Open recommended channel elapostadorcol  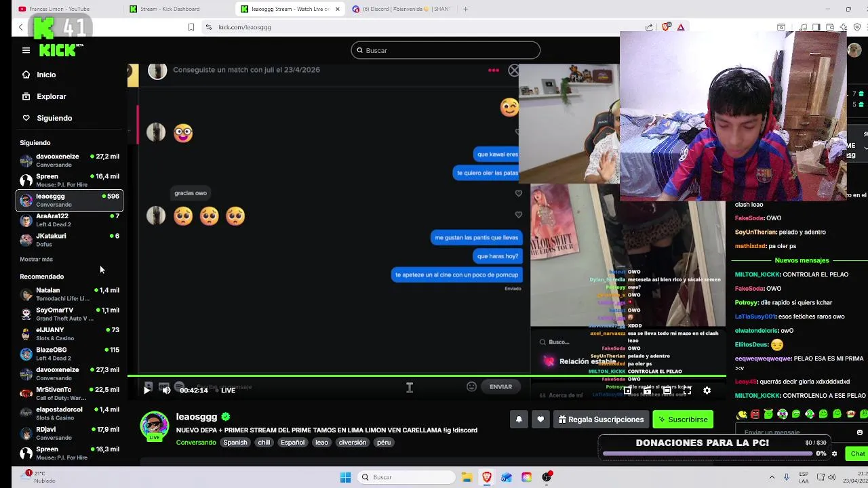pos(69,413)
